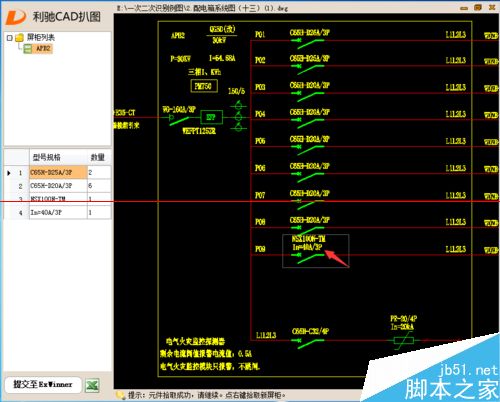Pick the P07 circuit label
The height and width of the screenshot is (402, 500).
[x=260, y=195]
